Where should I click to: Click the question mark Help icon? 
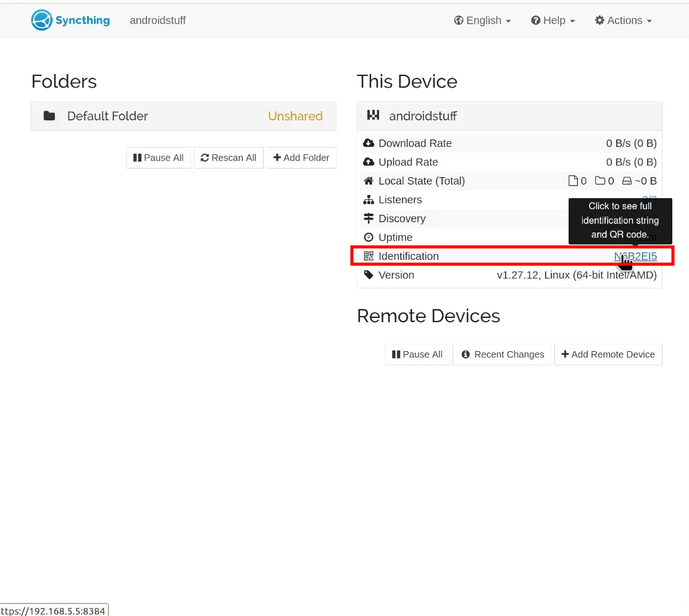[x=536, y=20]
